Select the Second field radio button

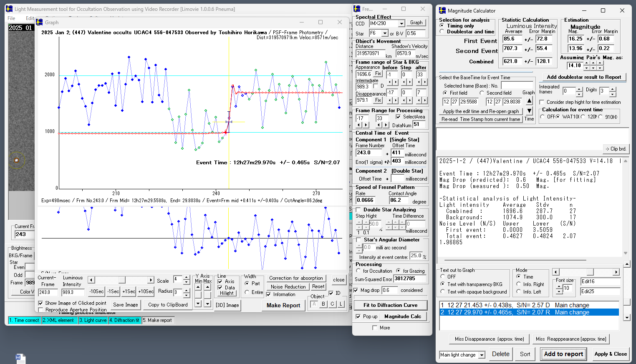coord(482,93)
